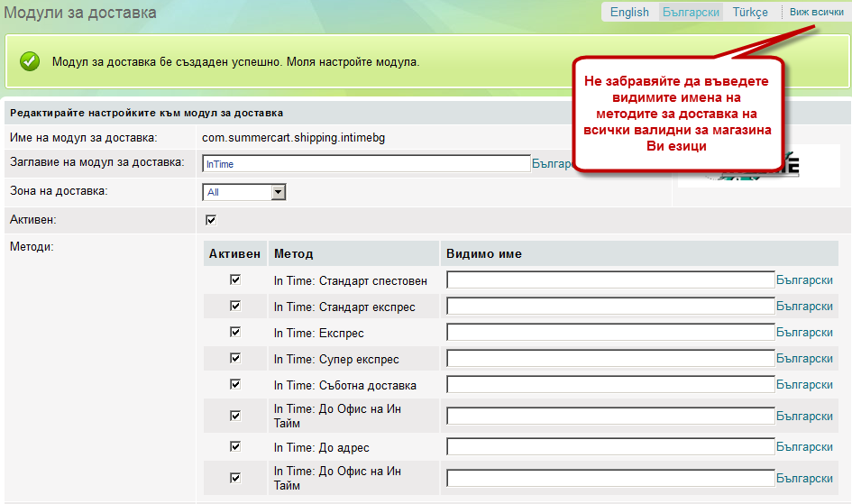
Task: Switch to the English language tab
Action: pyautogui.click(x=628, y=12)
